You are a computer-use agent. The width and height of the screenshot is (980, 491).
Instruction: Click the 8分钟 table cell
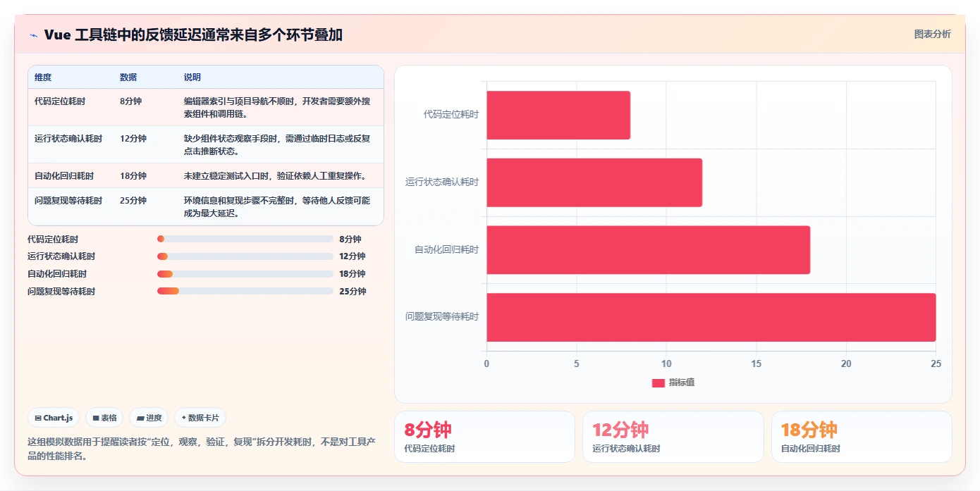point(131,101)
